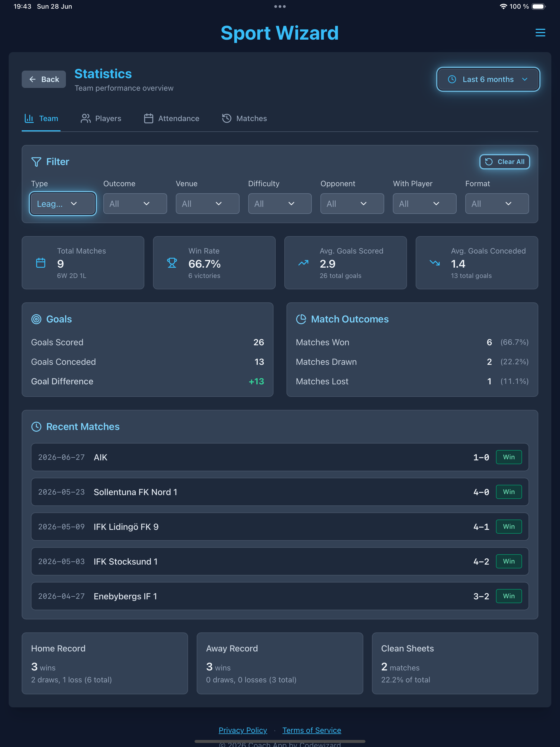Click the Recent Matches clock icon
This screenshot has width=560, height=747.
click(x=36, y=426)
